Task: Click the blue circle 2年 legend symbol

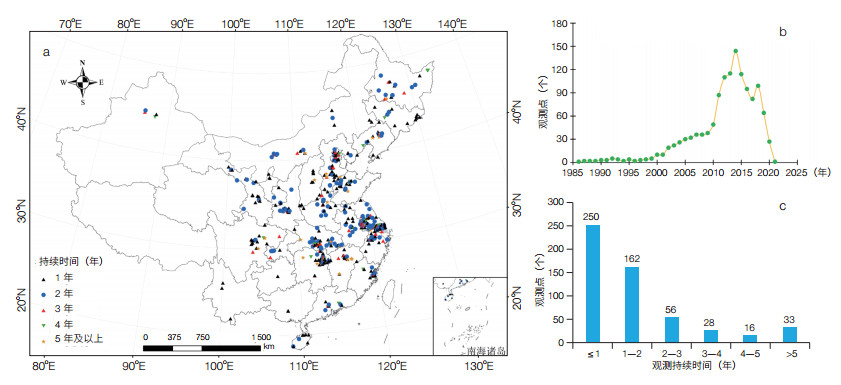Action: [x=45, y=294]
